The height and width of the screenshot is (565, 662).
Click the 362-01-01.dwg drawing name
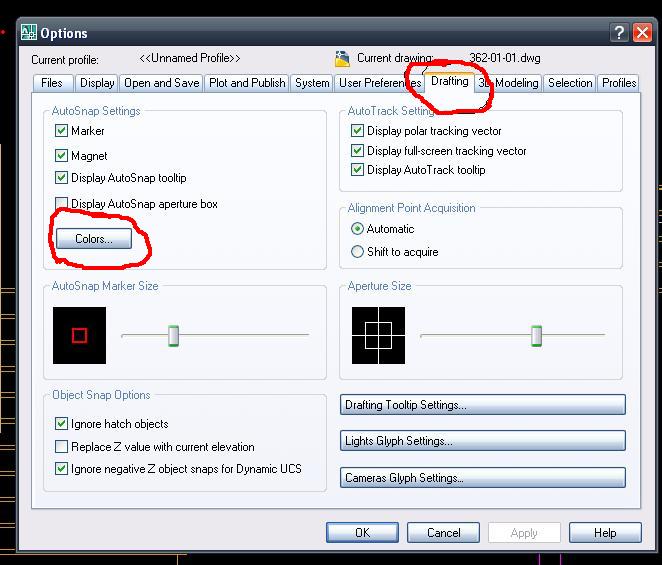click(x=505, y=58)
